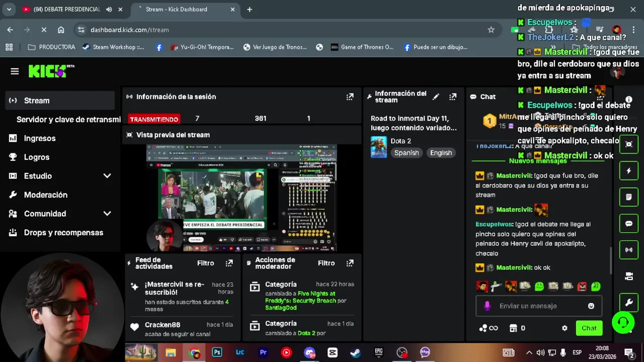Click the shop icon showing 0

pos(517,328)
